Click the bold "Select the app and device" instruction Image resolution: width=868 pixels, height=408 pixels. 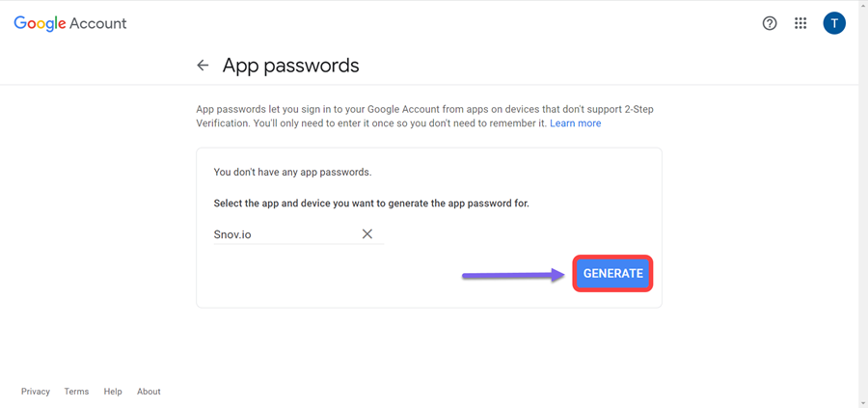point(371,204)
